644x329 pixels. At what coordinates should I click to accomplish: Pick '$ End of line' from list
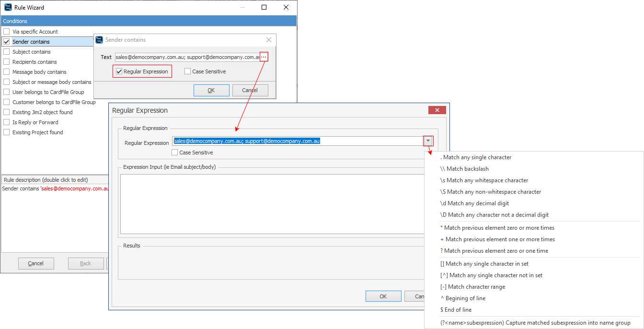coord(456,310)
